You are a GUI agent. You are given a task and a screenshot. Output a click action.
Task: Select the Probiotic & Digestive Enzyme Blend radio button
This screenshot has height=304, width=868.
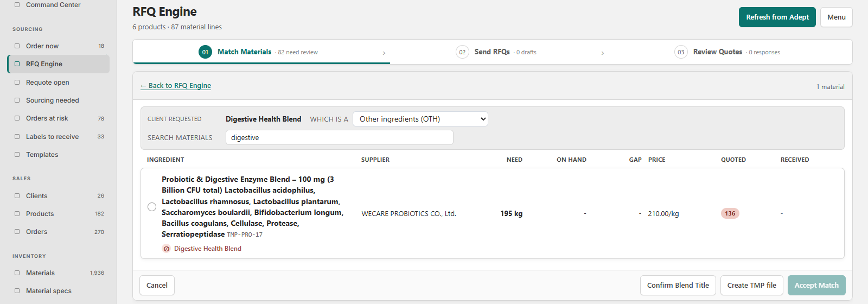click(152, 207)
